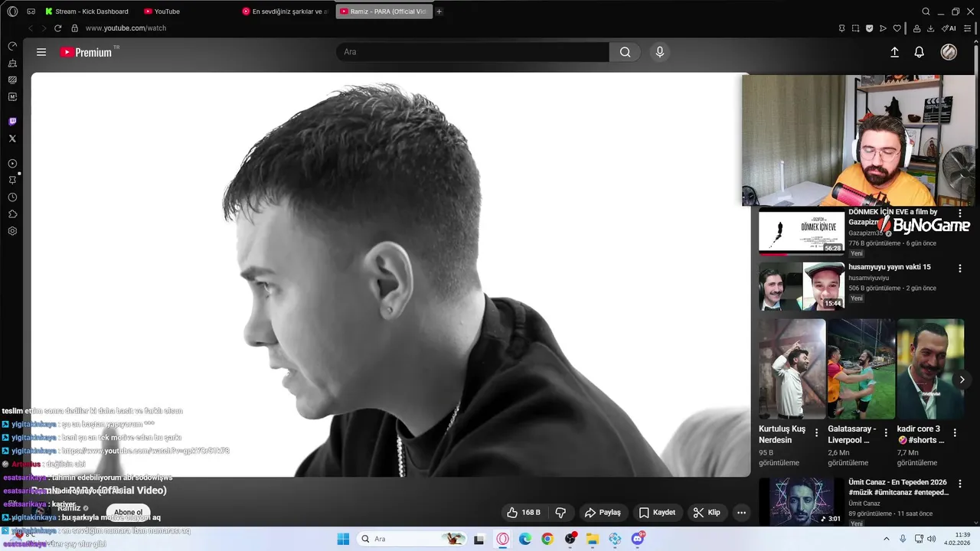Click the YouTube search magnifier button
The width and height of the screenshot is (980, 551).
tap(625, 52)
